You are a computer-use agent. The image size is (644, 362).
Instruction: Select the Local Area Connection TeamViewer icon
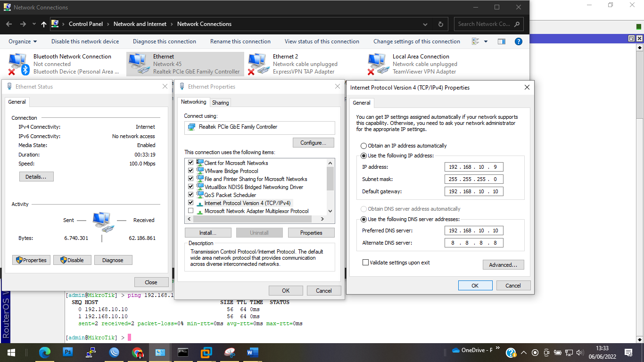coord(378,64)
